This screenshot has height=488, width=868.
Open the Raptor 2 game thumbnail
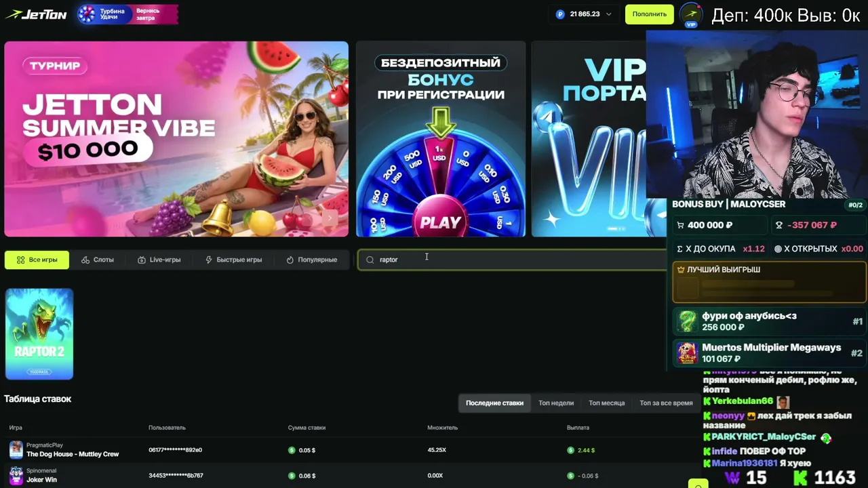click(x=39, y=334)
